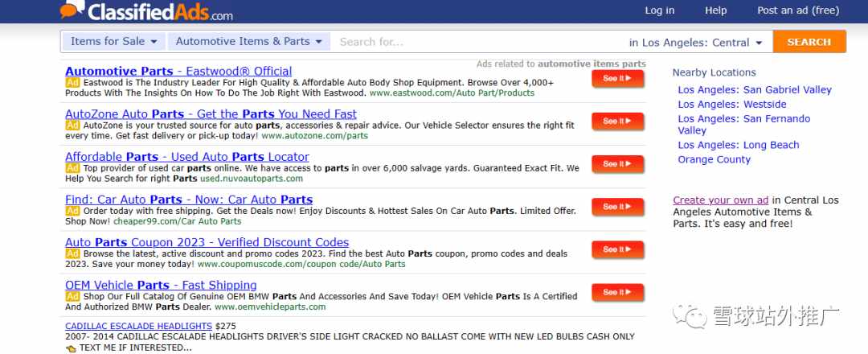Click the Search for... input field
Viewport: 868px width, 354px height.
click(476, 42)
